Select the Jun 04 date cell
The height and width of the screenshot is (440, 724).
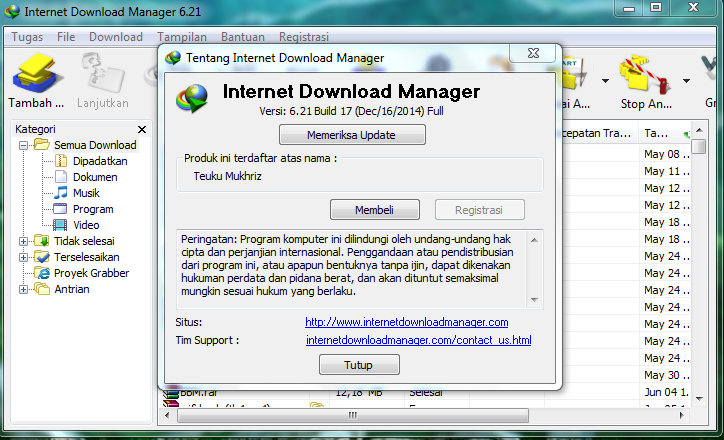(667, 392)
